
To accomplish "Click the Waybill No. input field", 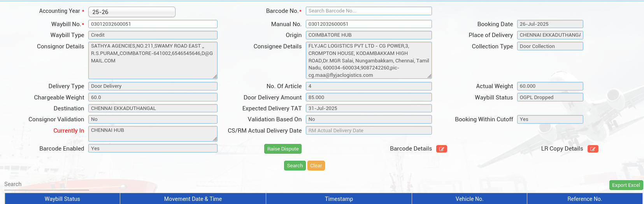I will [153, 24].
